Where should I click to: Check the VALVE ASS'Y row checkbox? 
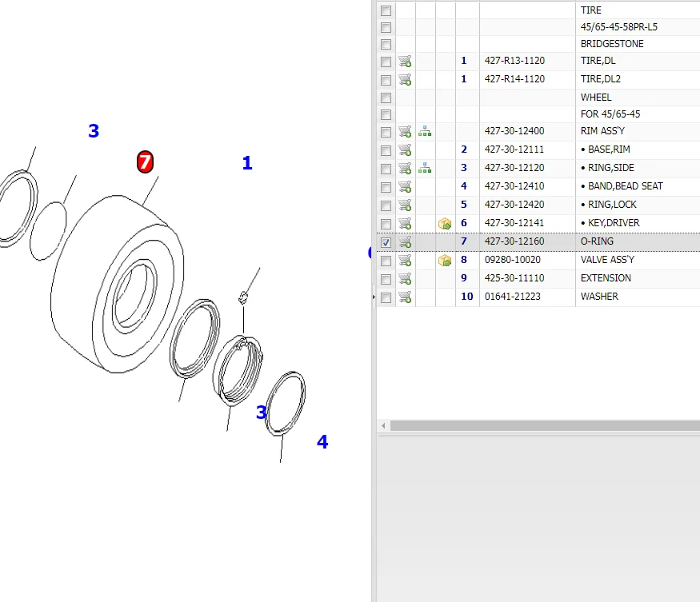pos(386,261)
